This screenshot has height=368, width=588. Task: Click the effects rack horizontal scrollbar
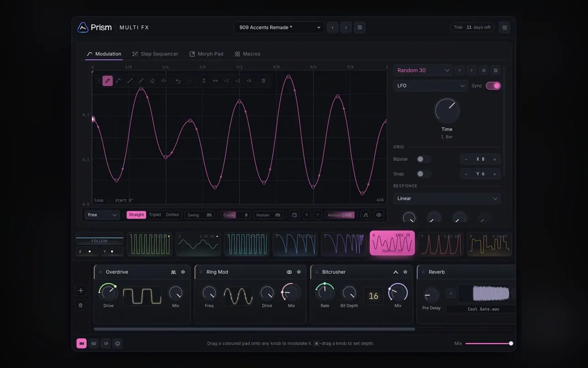pyautogui.click(x=254, y=329)
